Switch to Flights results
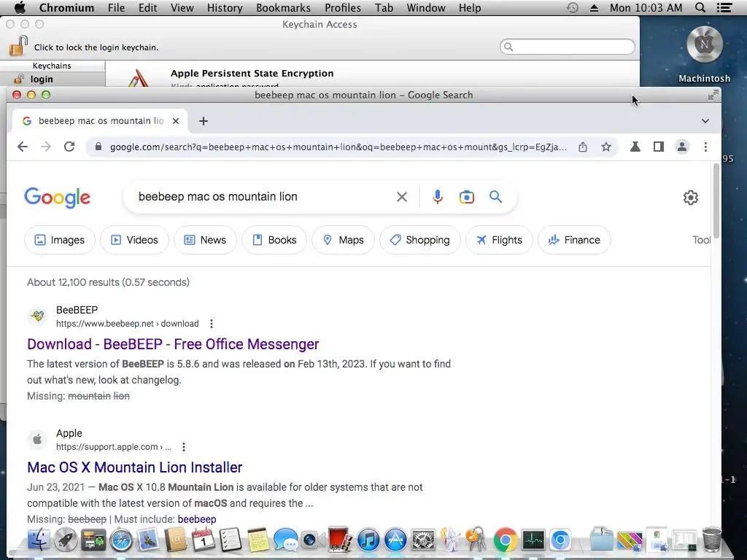Screen dimensions: 747x560 point(499,240)
